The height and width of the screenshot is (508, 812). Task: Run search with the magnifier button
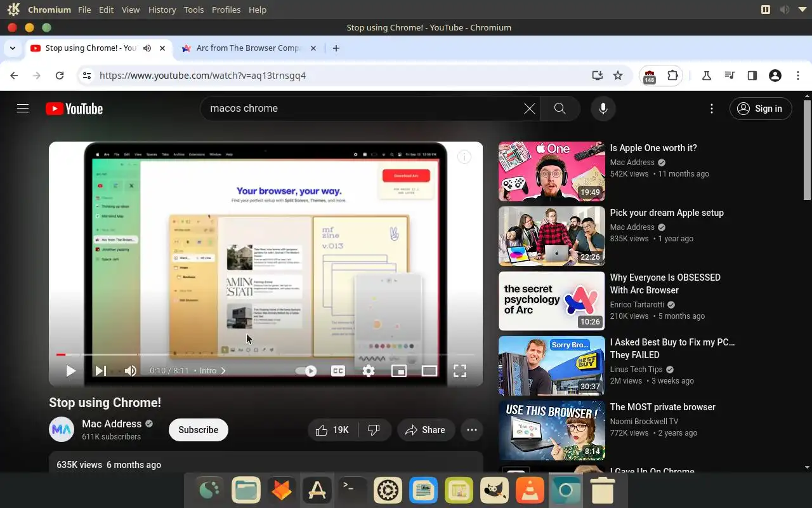point(560,109)
